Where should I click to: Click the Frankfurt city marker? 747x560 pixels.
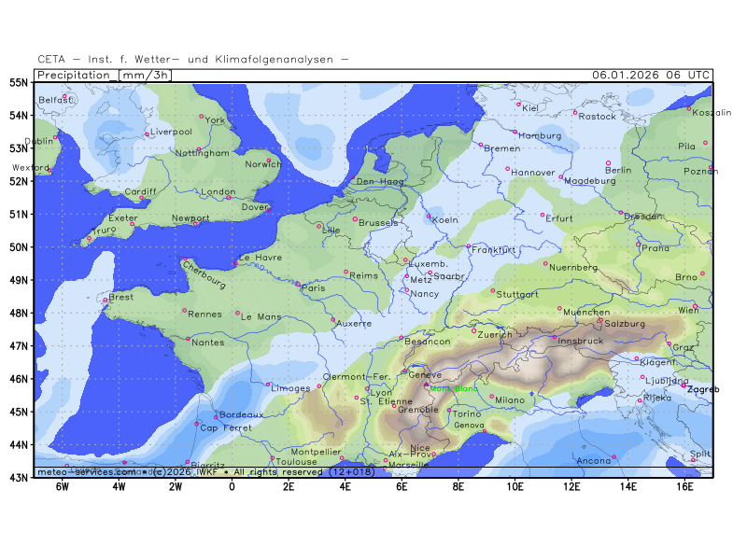point(469,246)
